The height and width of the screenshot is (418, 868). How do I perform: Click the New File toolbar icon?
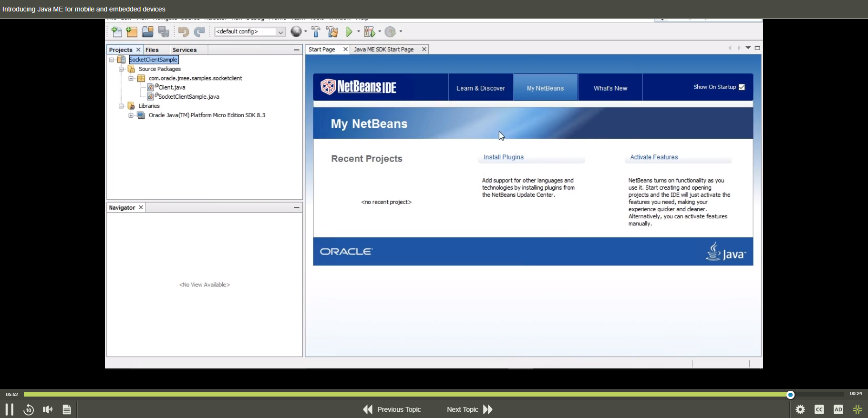pos(116,32)
